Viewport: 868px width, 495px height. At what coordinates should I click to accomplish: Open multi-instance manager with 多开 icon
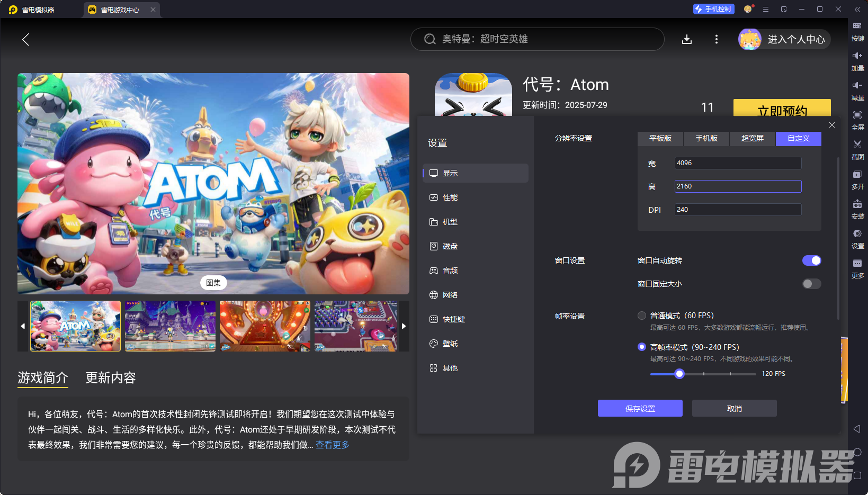click(858, 180)
